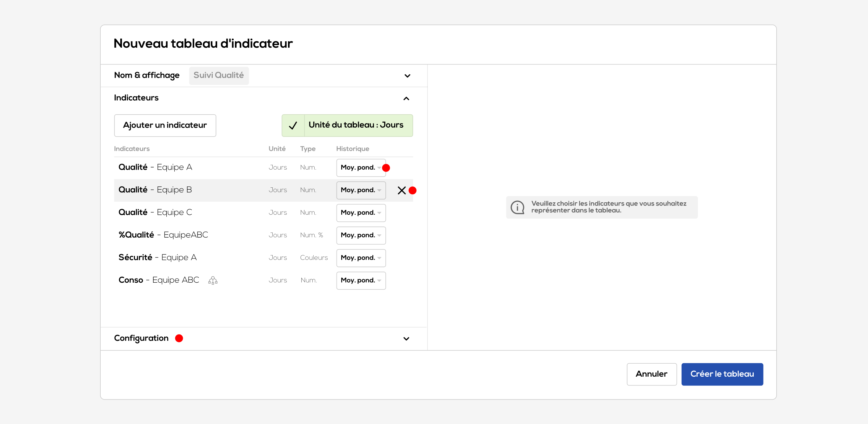The height and width of the screenshot is (424, 868).
Task: Click red dot next to Configuration
Action: point(179,338)
